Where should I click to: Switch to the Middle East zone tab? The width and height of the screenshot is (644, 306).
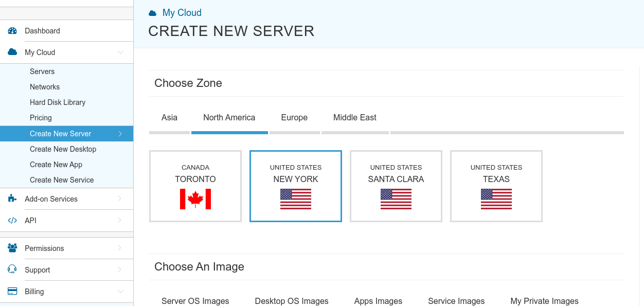(355, 118)
